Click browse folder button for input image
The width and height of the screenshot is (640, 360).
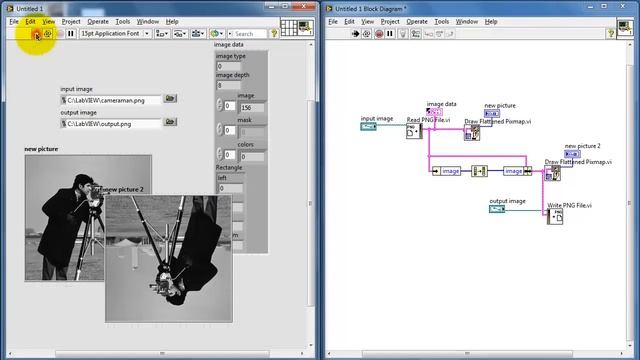click(x=170, y=98)
